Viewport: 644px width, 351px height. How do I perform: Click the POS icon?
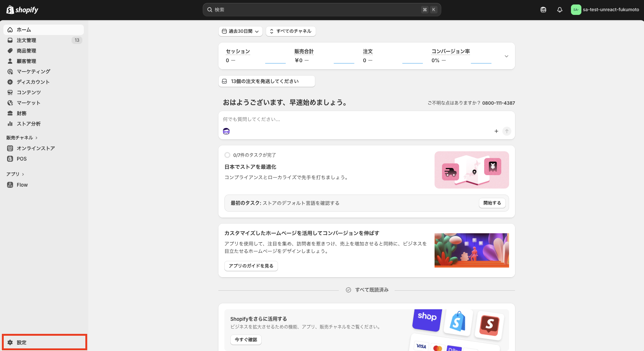click(x=10, y=159)
